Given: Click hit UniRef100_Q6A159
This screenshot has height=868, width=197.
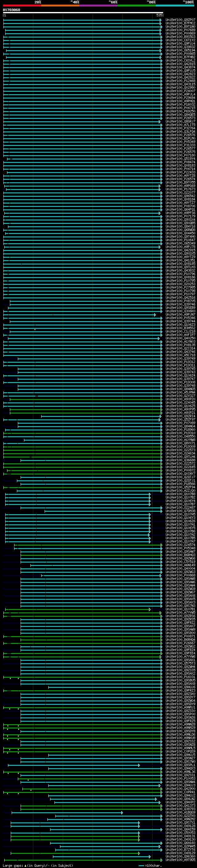Looking at the screenshot, I should click(x=180, y=829).
